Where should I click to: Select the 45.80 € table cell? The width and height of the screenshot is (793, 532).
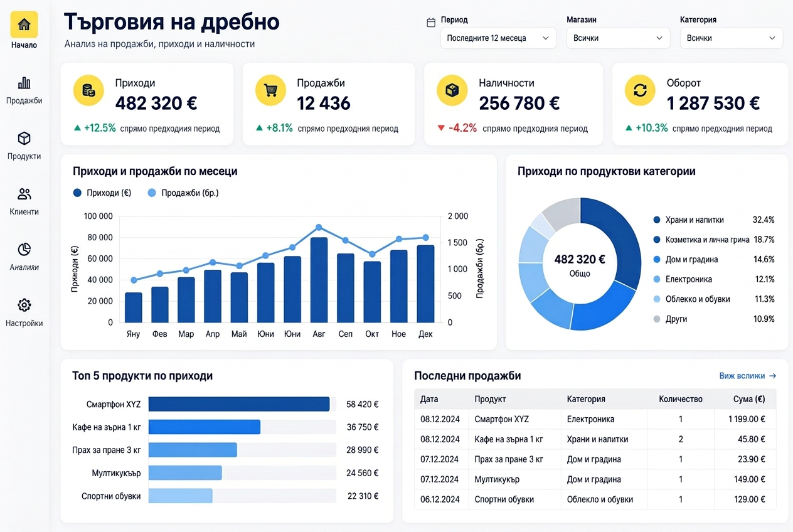pyautogui.click(x=752, y=439)
